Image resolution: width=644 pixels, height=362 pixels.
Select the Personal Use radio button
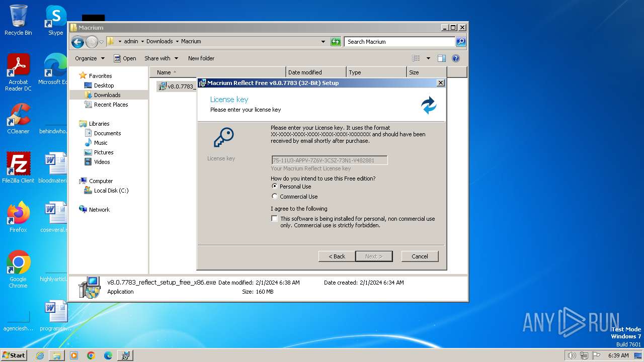pyautogui.click(x=275, y=186)
